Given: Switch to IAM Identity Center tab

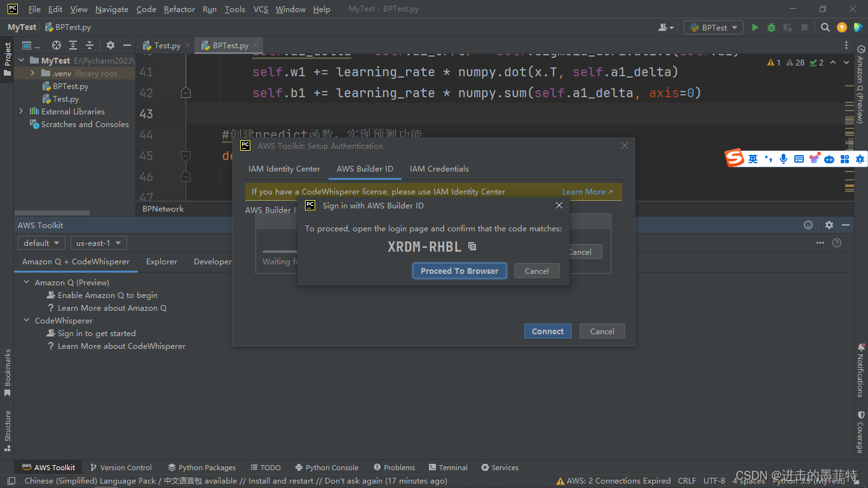Looking at the screenshot, I should [x=284, y=168].
